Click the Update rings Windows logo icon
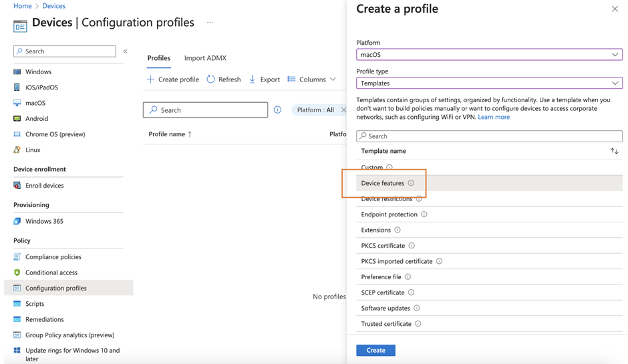Viewport: 628px width, 364px height. (17, 351)
